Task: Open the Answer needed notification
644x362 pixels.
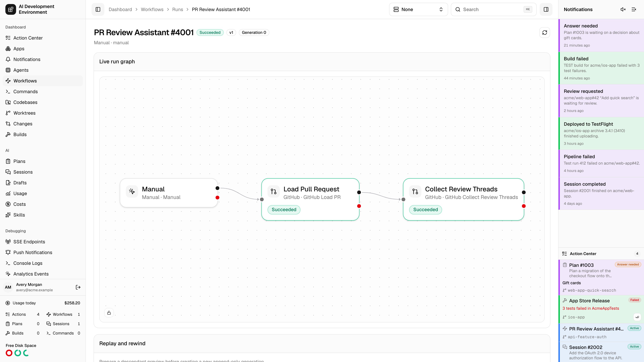Action: [601, 35]
